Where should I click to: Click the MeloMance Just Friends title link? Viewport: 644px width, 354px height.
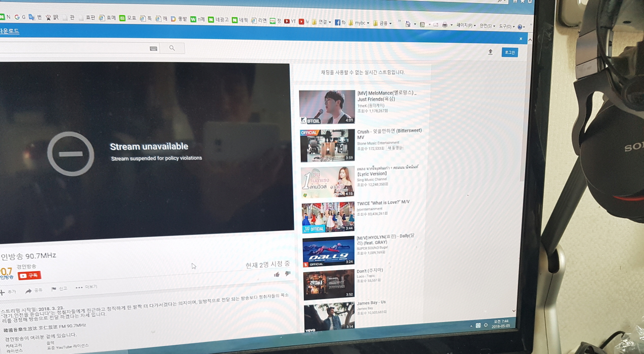coord(387,96)
